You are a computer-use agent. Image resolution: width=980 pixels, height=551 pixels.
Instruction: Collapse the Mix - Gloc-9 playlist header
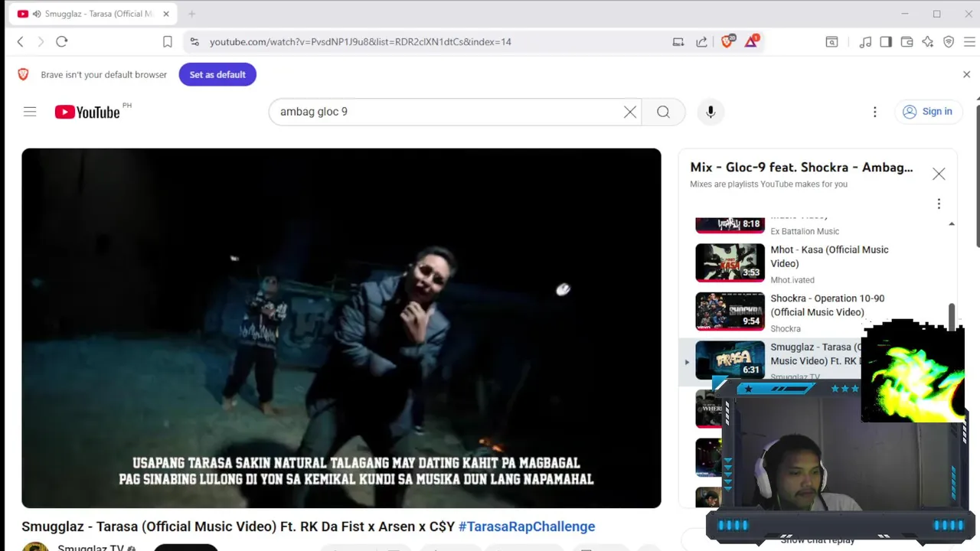pyautogui.click(x=802, y=168)
